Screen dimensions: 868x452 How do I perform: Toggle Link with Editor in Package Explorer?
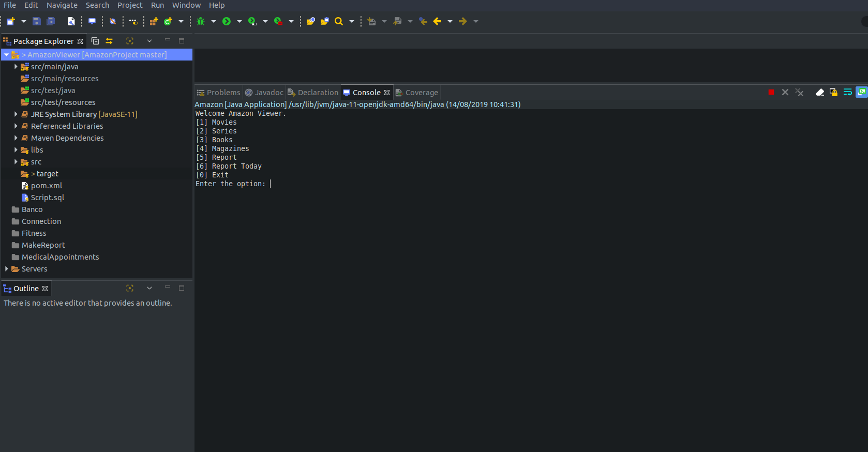click(x=109, y=41)
